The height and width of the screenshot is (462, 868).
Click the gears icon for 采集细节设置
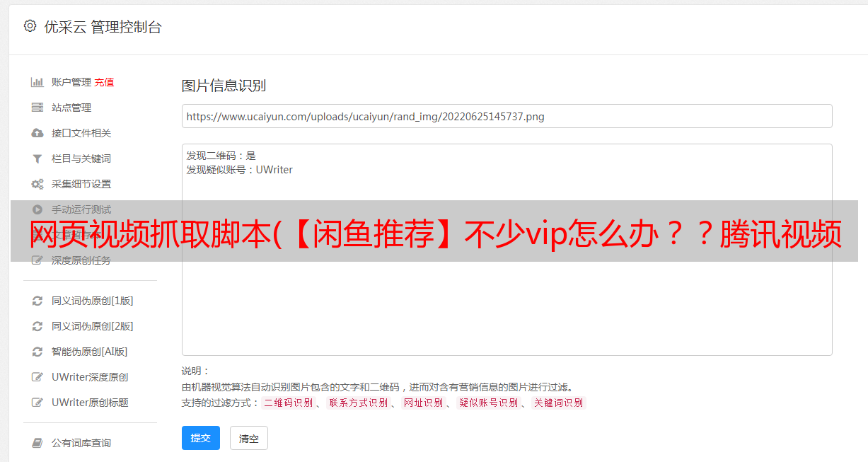point(37,184)
